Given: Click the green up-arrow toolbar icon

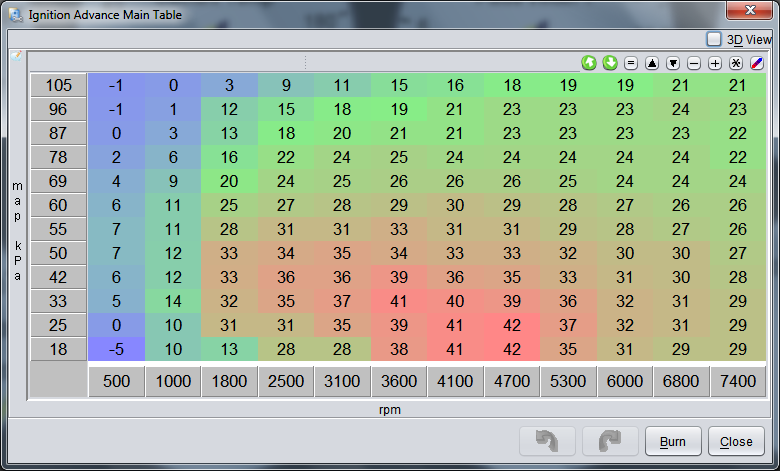Looking at the screenshot, I should click(589, 63).
